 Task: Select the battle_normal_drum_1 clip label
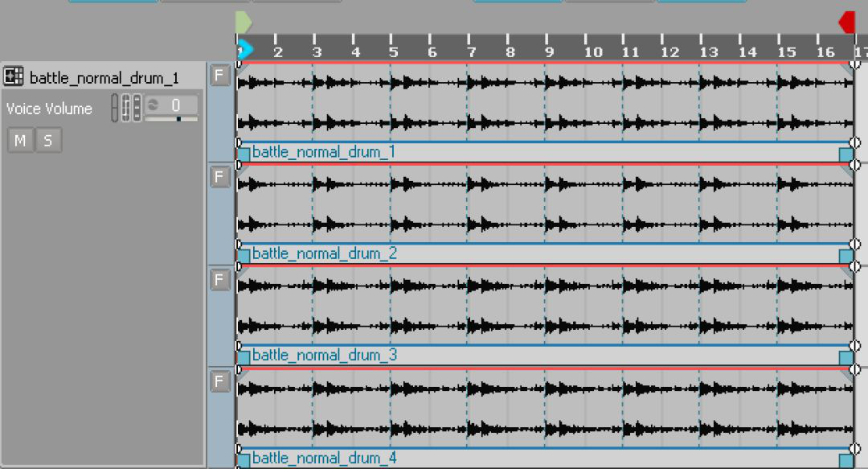pos(324,152)
